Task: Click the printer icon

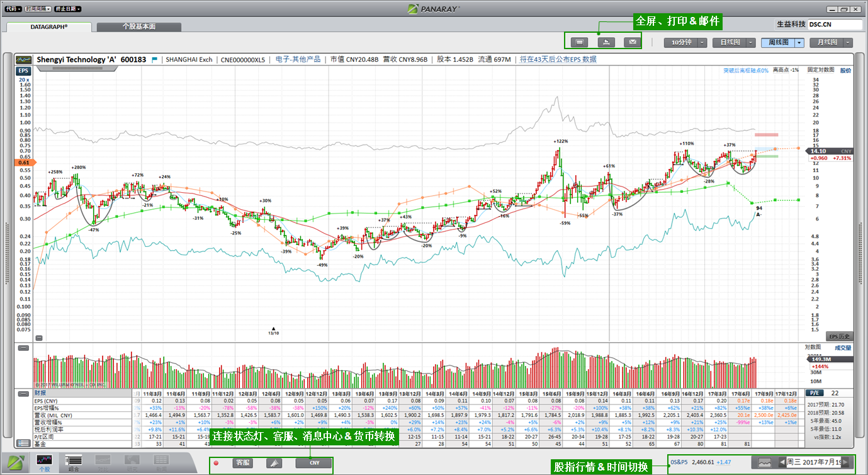Action: 606,42
